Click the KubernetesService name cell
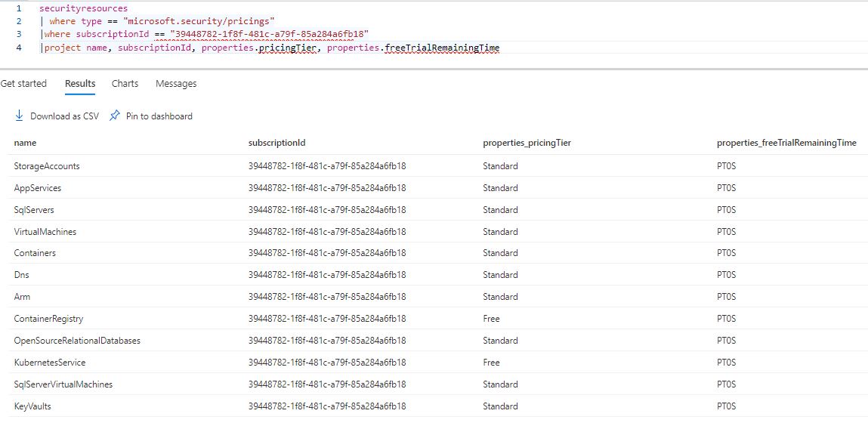The height and width of the screenshot is (426, 868). (50, 363)
